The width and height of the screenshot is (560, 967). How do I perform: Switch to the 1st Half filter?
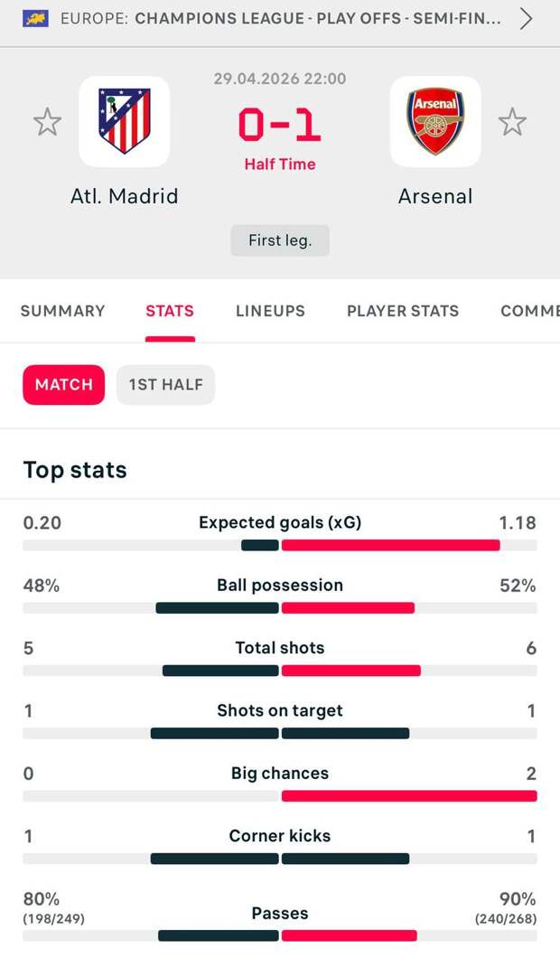[x=165, y=385]
